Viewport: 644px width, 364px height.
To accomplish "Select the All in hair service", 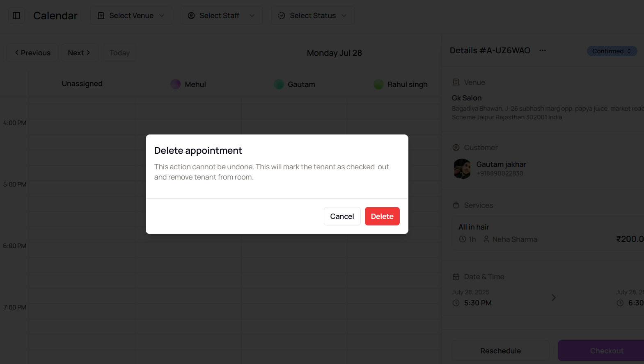I will click(x=474, y=227).
